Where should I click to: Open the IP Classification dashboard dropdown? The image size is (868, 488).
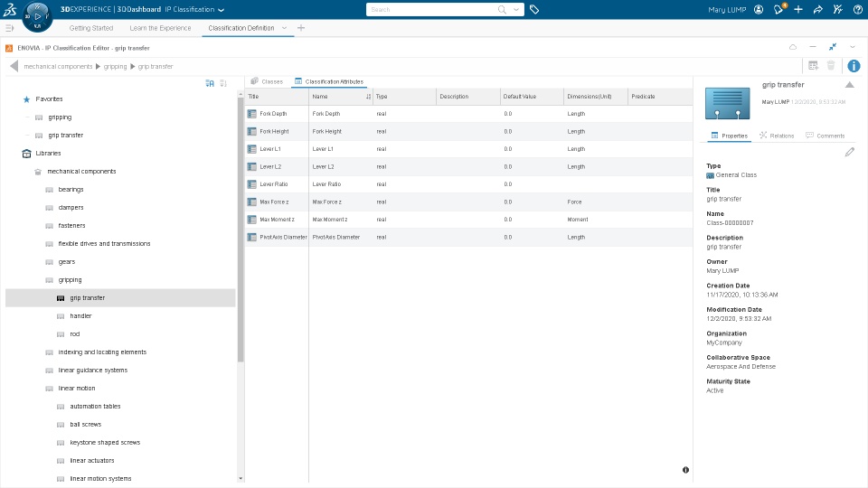coord(222,10)
